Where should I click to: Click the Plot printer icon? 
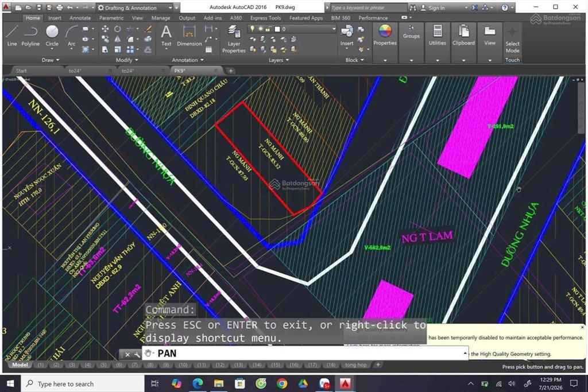click(x=59, y=7)
